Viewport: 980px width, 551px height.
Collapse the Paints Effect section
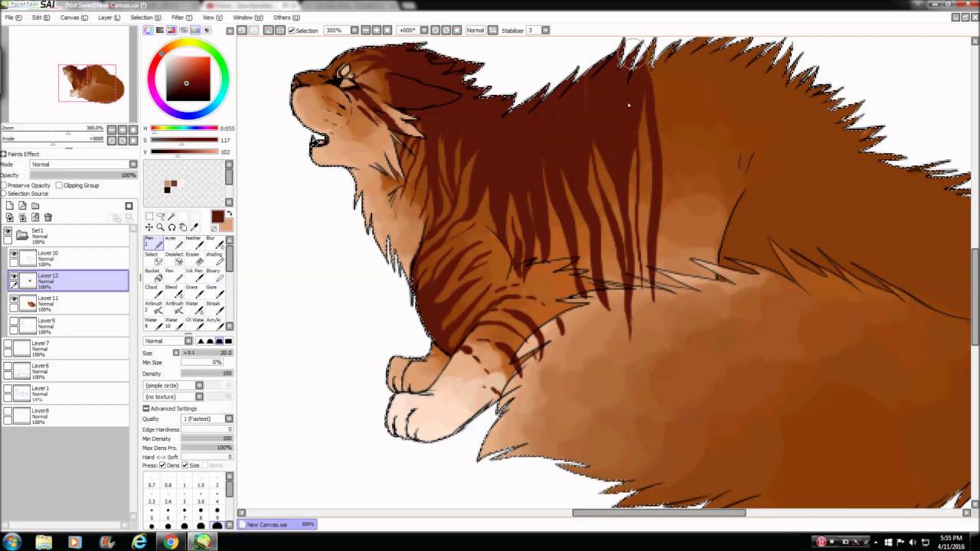(3, 154)
